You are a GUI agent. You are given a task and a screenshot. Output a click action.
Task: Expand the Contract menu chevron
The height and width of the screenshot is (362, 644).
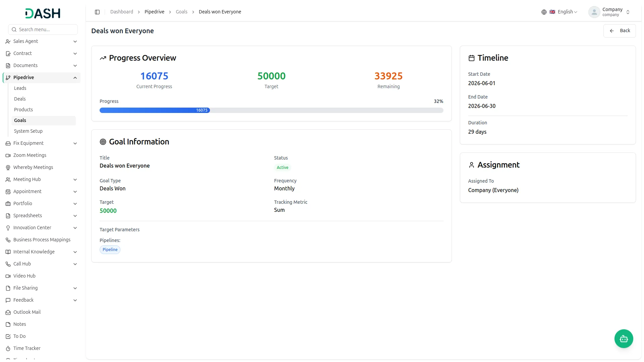(75, 54)
